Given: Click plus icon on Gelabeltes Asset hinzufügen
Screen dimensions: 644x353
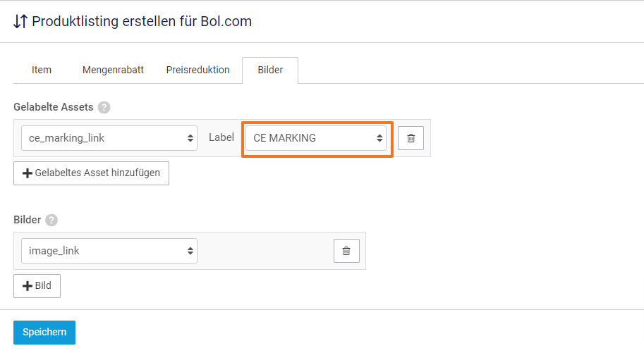Looking at the screenshot, I should 28,173.
